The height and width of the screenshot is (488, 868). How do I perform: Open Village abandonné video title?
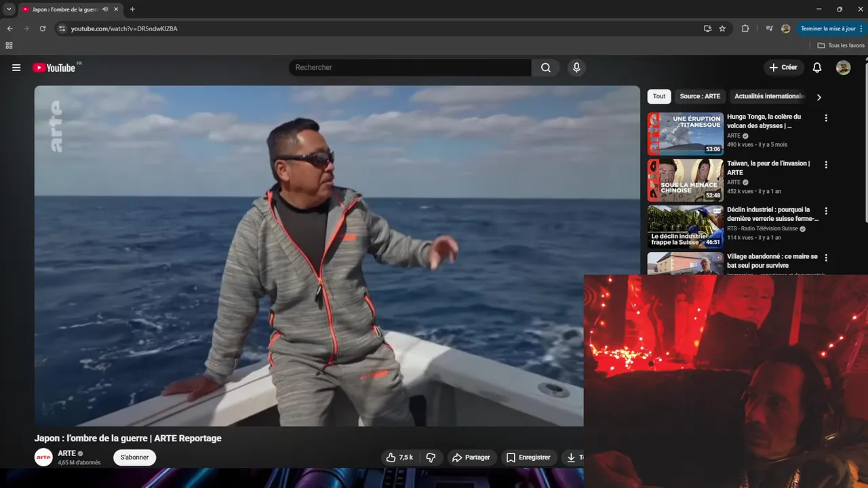(772, 261)
